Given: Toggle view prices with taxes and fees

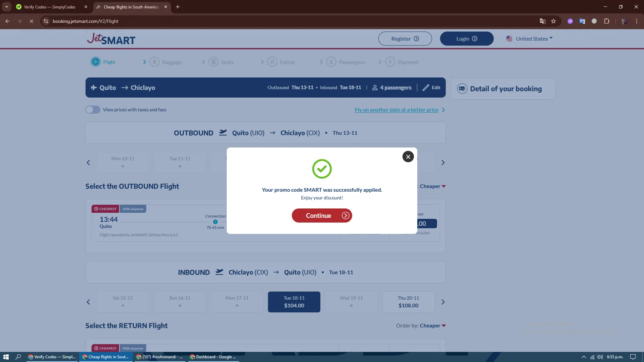Looking at the screenshot, I should tap(93, 110).
